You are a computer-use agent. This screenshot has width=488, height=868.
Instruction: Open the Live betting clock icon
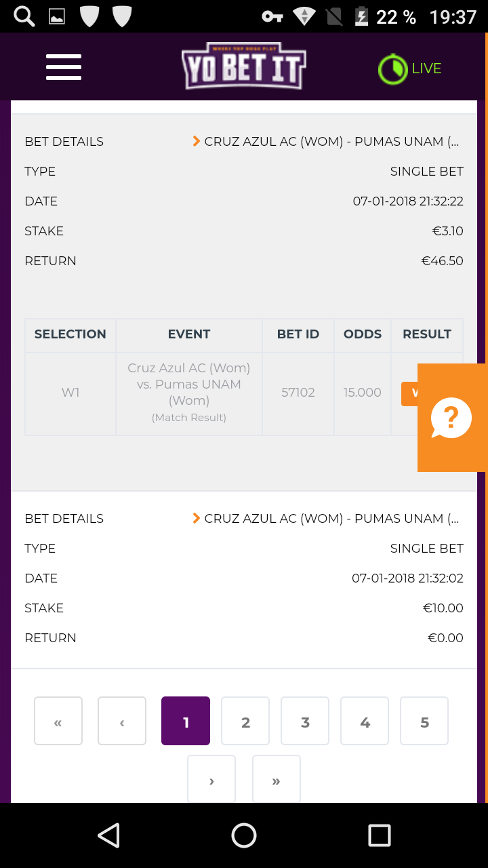pyautogui.click(x=391, y=69)
